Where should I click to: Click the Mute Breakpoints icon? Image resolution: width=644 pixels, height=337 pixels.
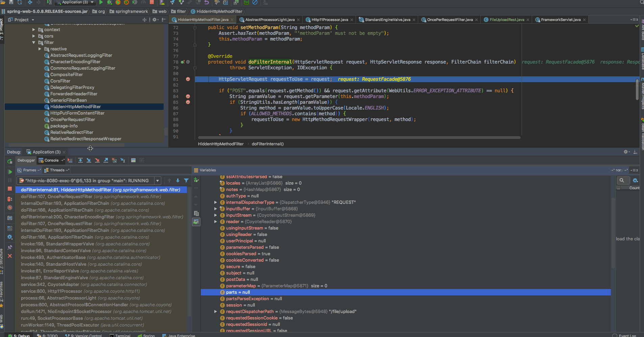coord(10,208)
